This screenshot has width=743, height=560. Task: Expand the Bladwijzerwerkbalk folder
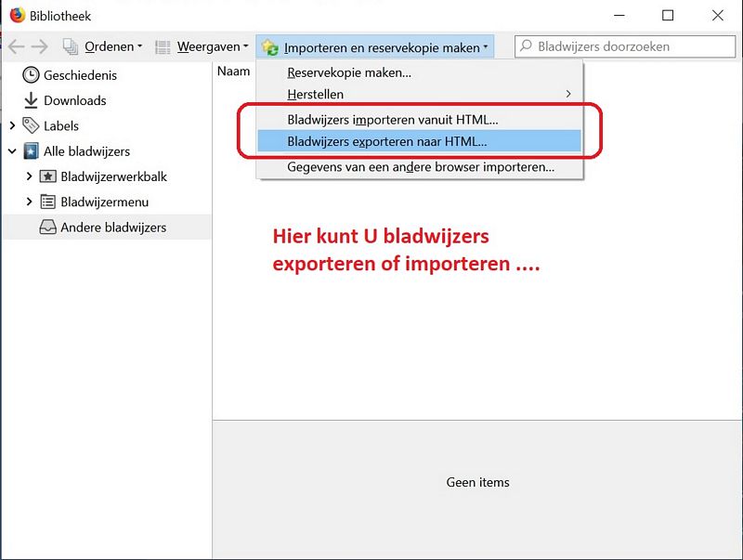click(x=30, y=176)
